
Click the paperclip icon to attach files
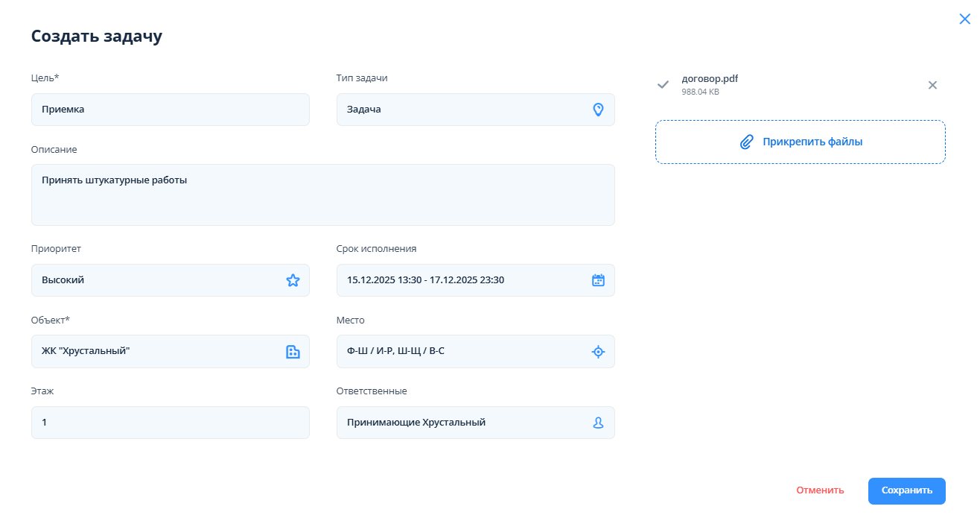click(x=747, y=142)
